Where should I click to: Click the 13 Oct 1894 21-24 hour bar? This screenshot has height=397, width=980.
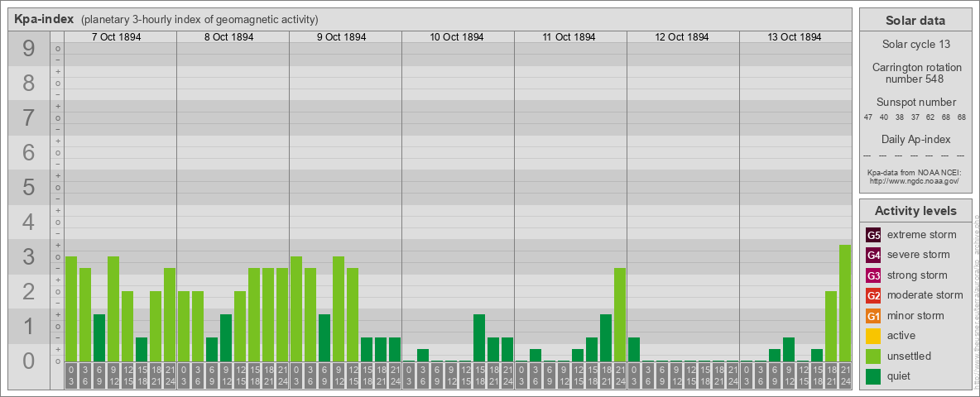coord(844,304)
